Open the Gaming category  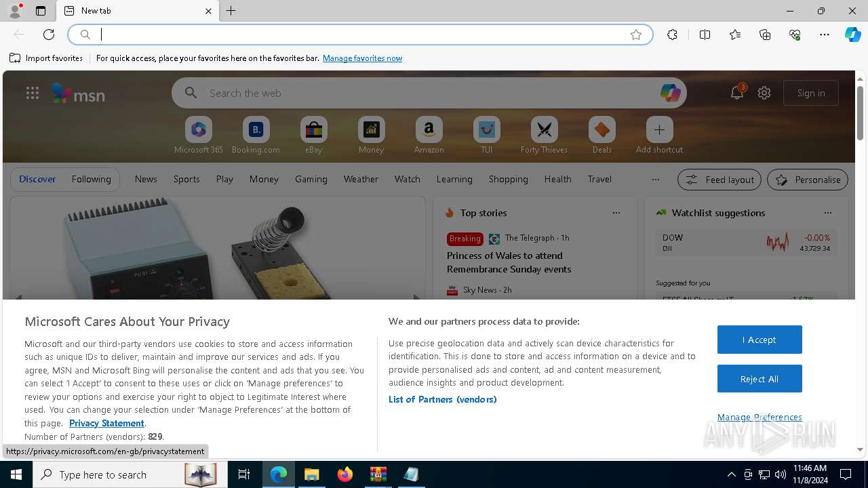311,179
